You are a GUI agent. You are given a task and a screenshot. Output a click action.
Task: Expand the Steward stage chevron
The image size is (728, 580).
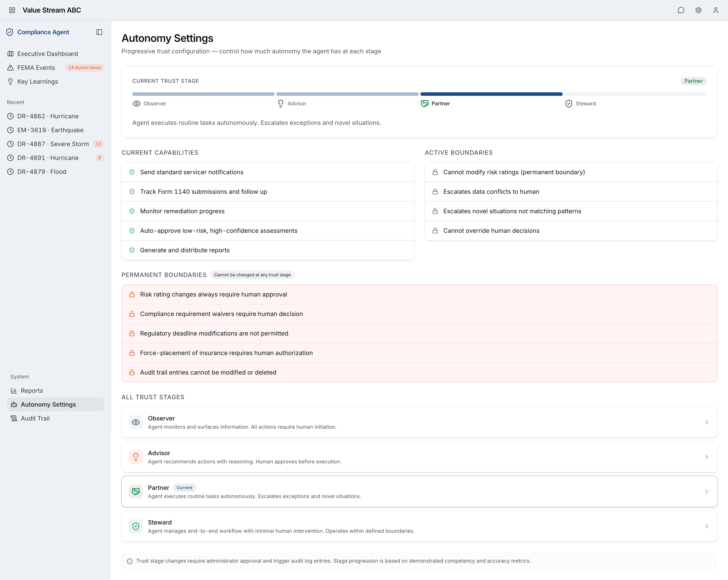pos(706,526)
